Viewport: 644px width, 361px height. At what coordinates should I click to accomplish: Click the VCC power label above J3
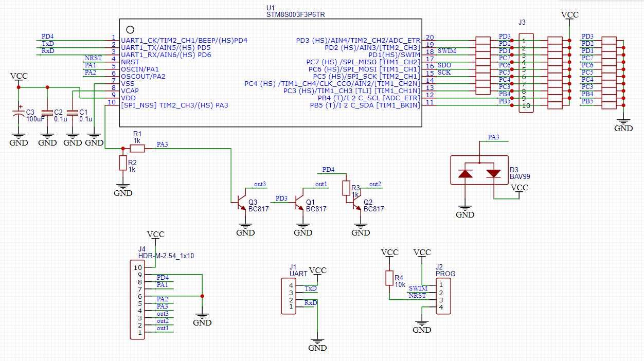click(x=569, y=15)
